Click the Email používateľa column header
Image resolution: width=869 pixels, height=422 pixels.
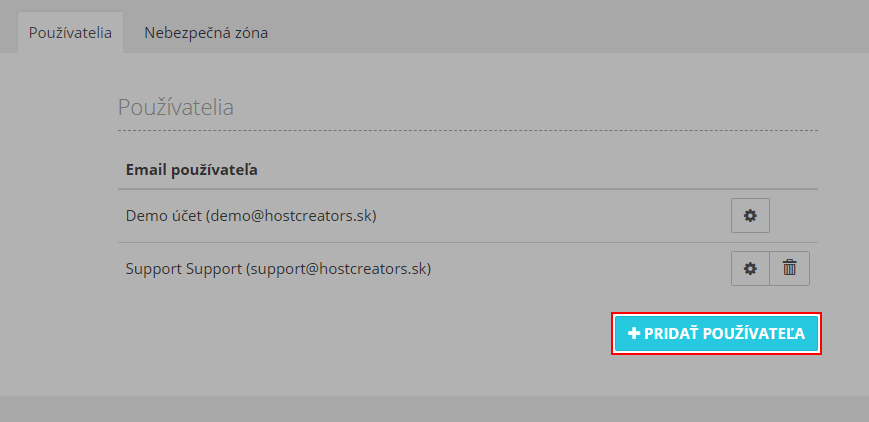(192, 169)
